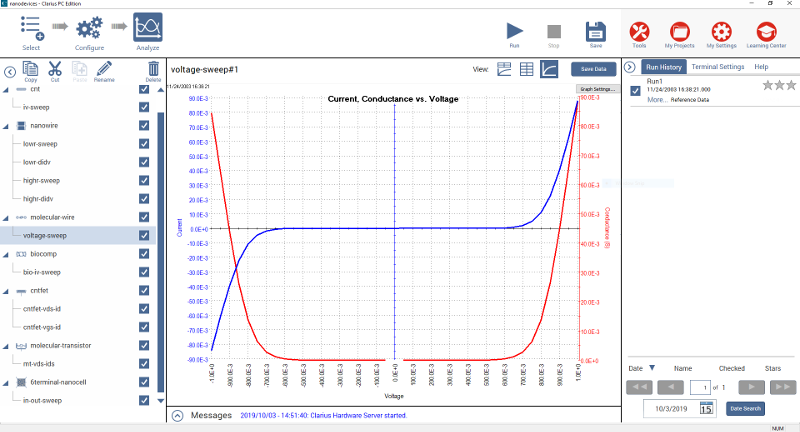Click the Date Search button
Screen dimensions: 800x432
point(744,408)
